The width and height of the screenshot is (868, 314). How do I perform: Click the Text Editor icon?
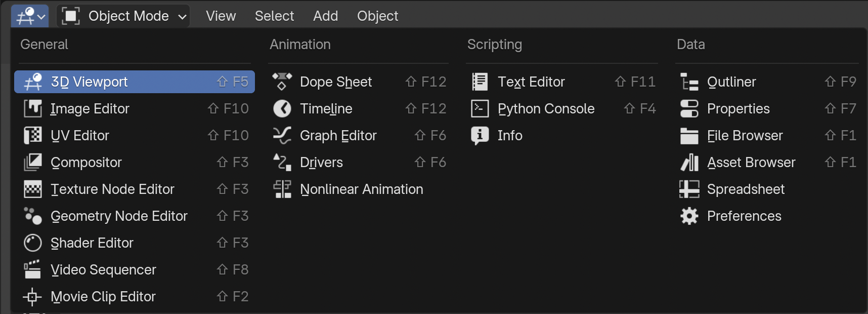click(480, 82)
